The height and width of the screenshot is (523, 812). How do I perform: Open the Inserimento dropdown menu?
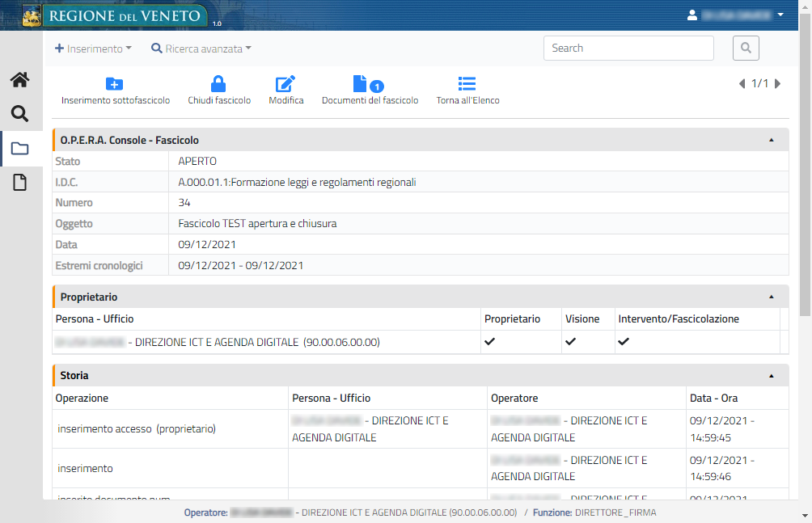pos(93,49)
